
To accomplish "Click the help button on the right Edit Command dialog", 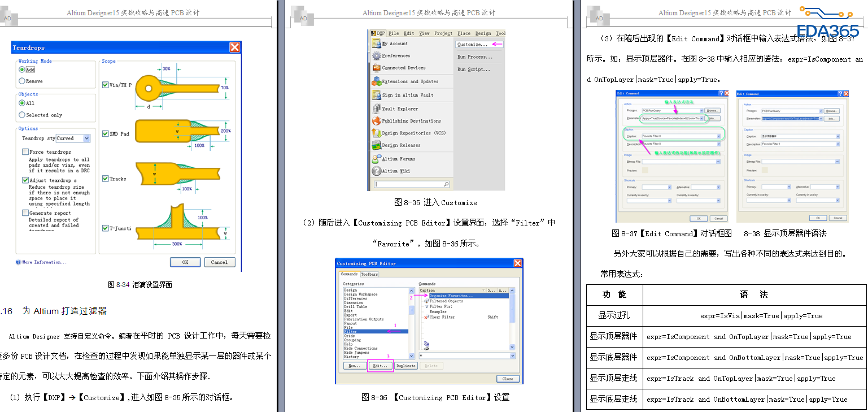I will (839, 93).
